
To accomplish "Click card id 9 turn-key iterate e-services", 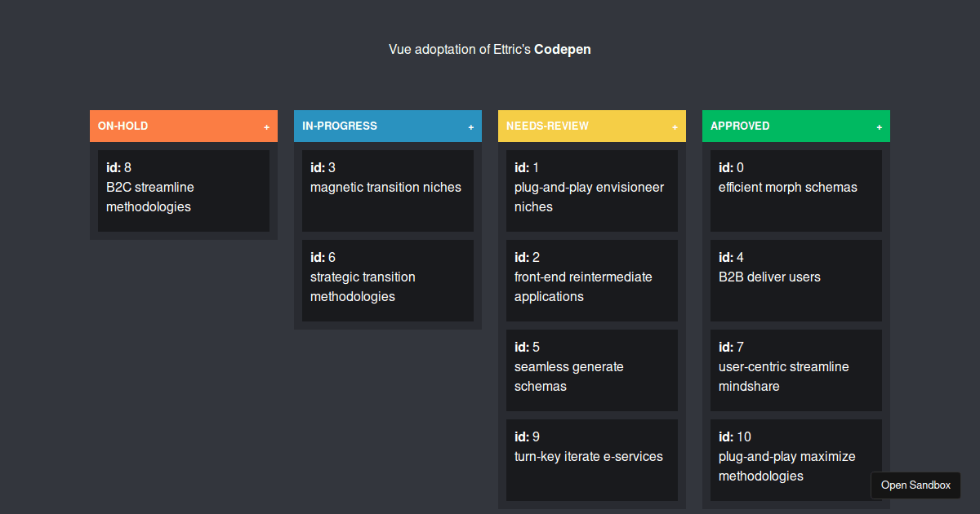I will (592, 460).
